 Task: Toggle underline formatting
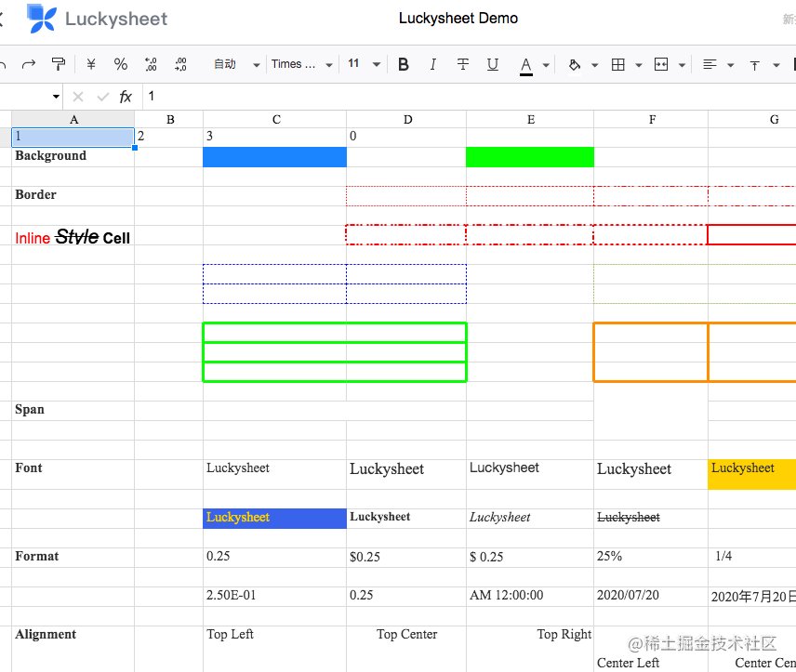[x=493, y=64]
